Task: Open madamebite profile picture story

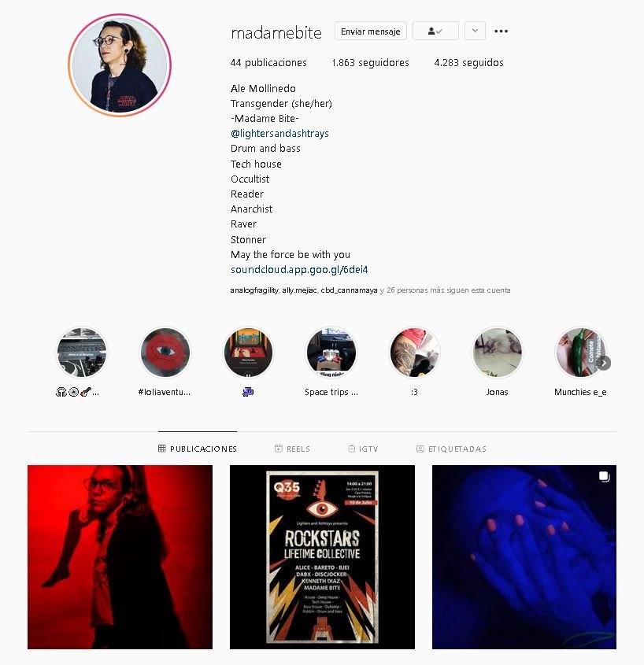Action: click(120, 65)
